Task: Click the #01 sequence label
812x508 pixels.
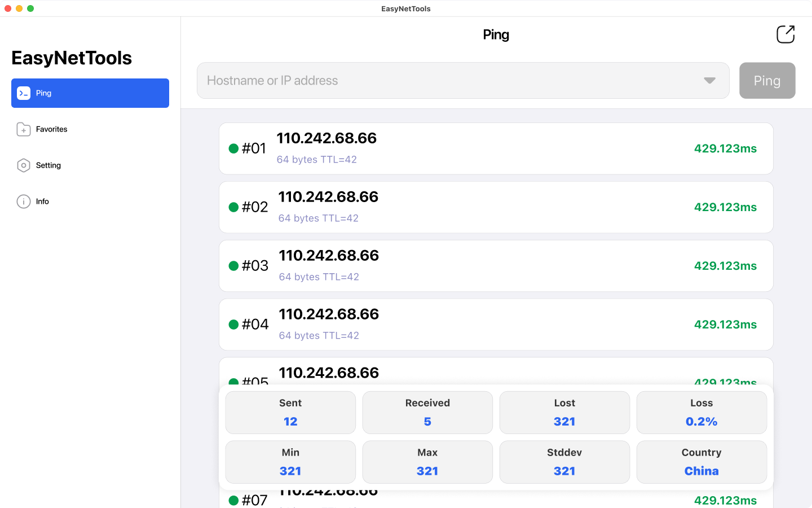Action: coord(254,148)
